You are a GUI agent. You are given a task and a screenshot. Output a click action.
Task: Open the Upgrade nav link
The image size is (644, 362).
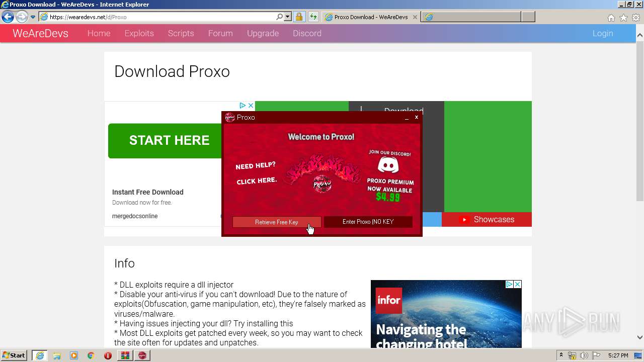(263, 33)
